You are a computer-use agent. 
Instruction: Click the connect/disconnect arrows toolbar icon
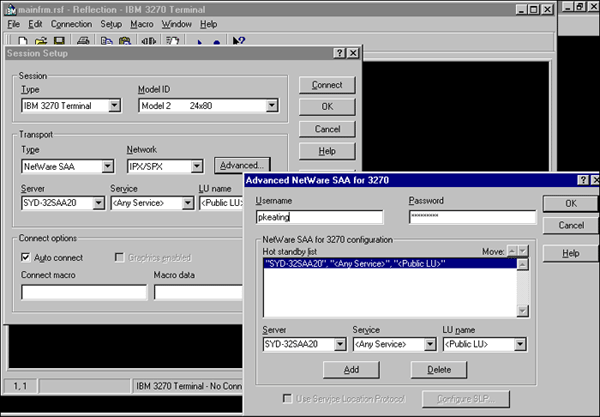point(149,41)
